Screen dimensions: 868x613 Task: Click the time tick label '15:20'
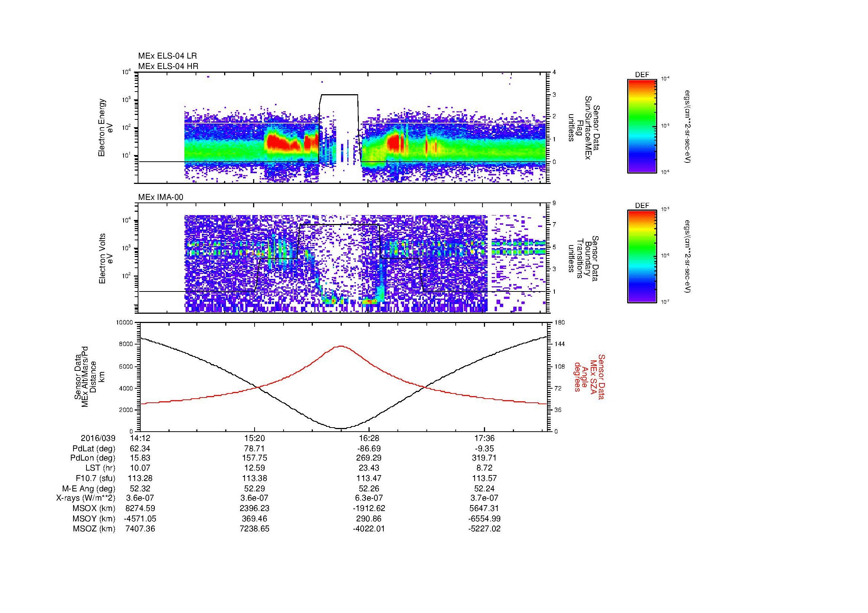point(255,438)
